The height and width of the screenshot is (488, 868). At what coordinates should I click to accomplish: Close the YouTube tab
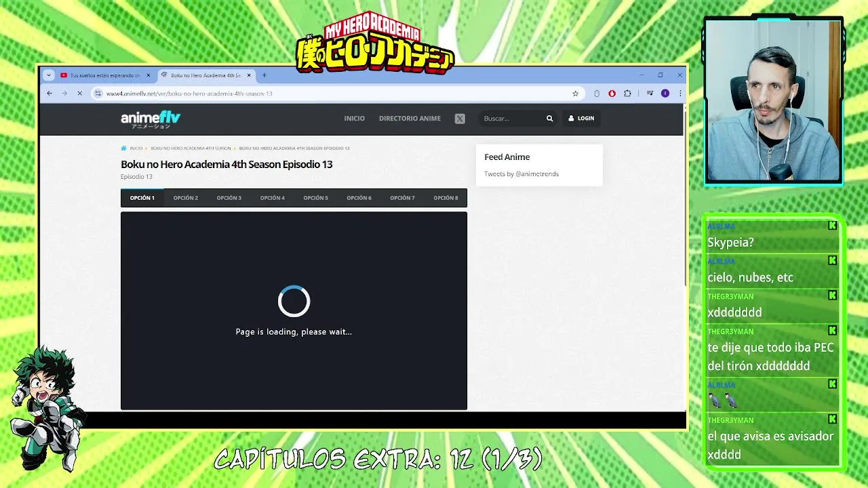tap(149, 75)
